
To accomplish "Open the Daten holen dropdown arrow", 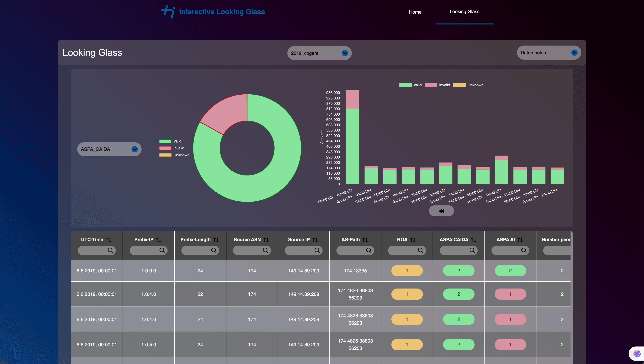I will pos(574,53).
